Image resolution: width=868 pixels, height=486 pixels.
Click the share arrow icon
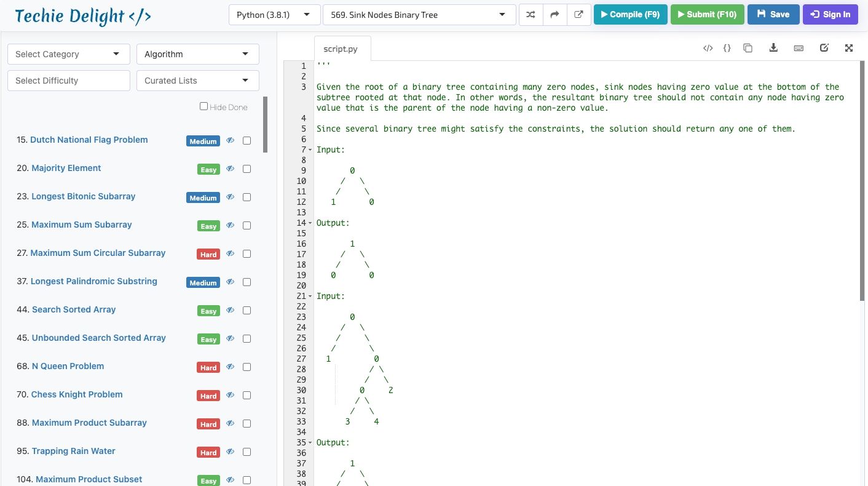click(x=554, y=15)
